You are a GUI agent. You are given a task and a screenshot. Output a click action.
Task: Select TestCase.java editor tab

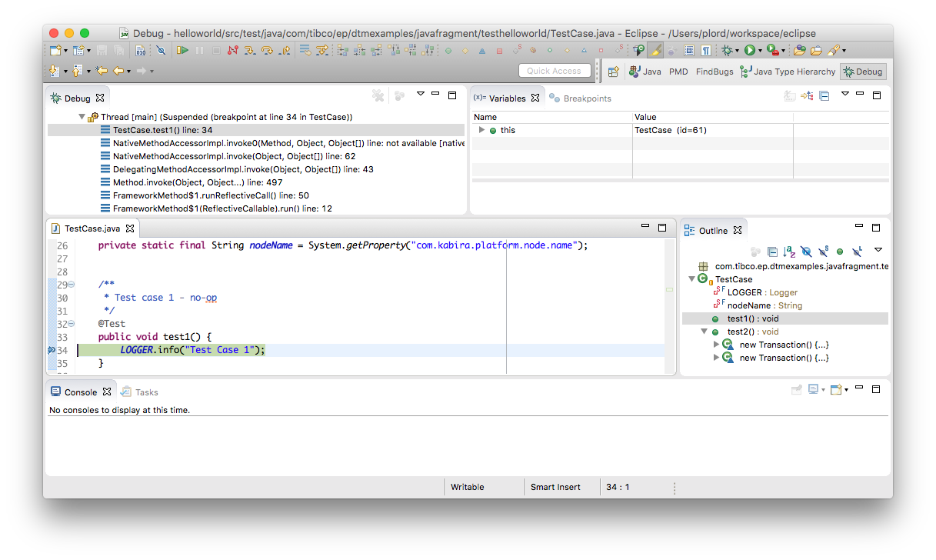(x=92, y=228)
